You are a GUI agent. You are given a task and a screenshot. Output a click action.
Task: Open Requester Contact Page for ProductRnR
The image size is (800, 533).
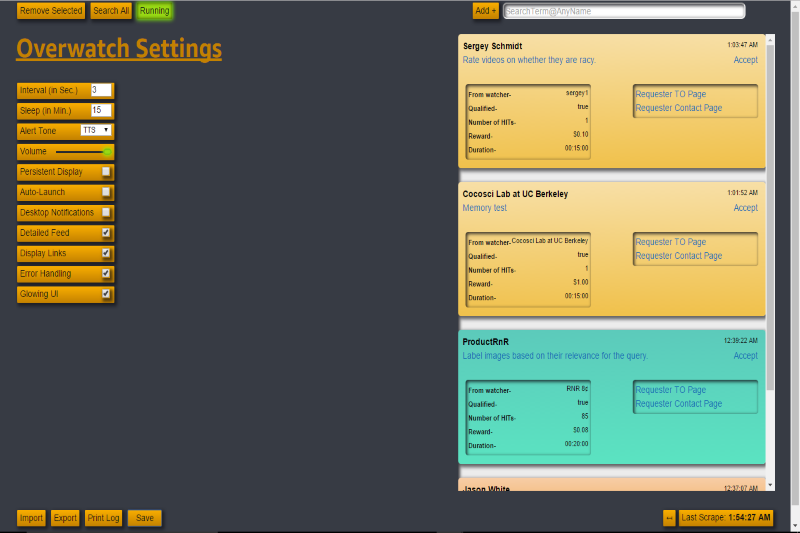coord(679,404)
